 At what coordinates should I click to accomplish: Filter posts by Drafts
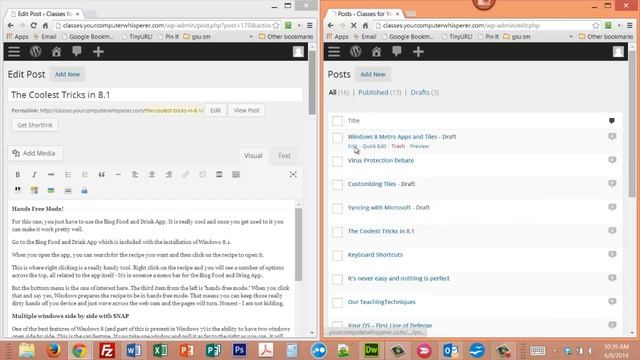point(420,93)
